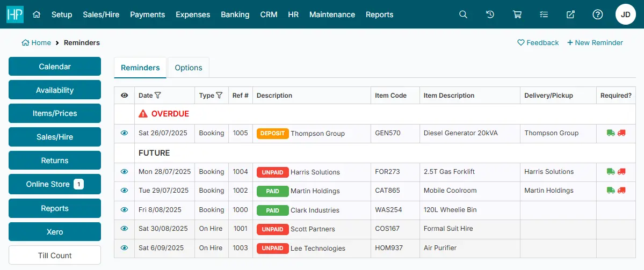Click the Sales/Hire sidebar button
The width and height of the screenshot is (644, 270).
(x=55, y=137)
